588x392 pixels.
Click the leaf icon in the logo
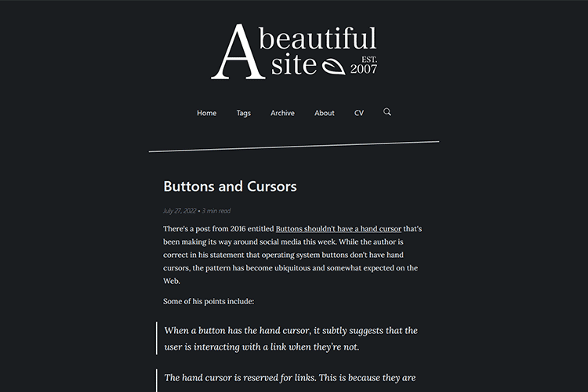pos(335,66)
